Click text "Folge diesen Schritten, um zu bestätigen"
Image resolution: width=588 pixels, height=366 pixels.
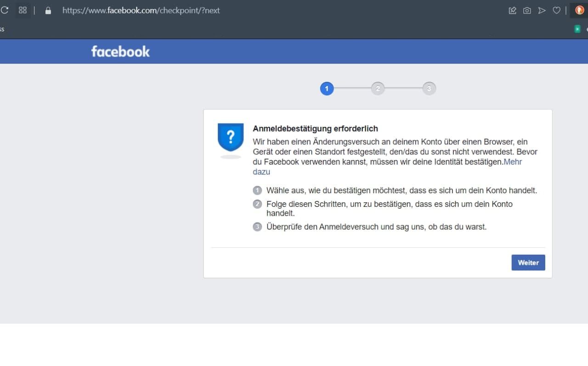[339, 204]
